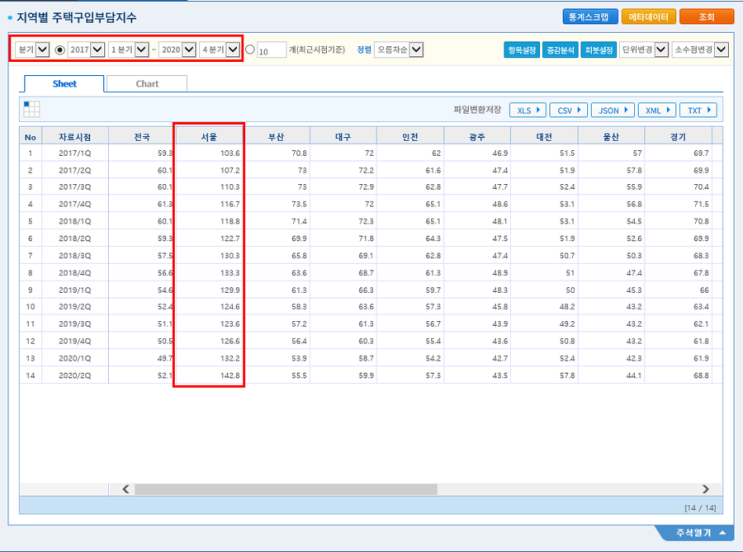Click the left scroll arrow
The height and width of the screenshot is (552, 743).
point(126,489)
